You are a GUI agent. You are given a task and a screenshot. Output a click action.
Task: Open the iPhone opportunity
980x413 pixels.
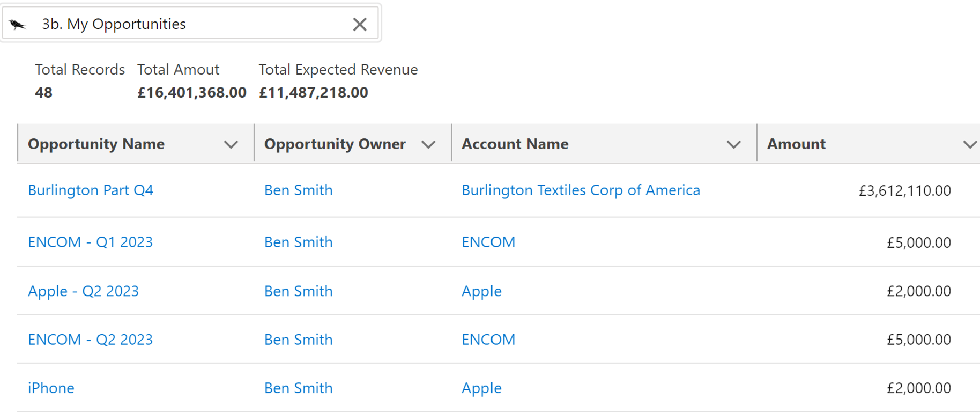51,388
